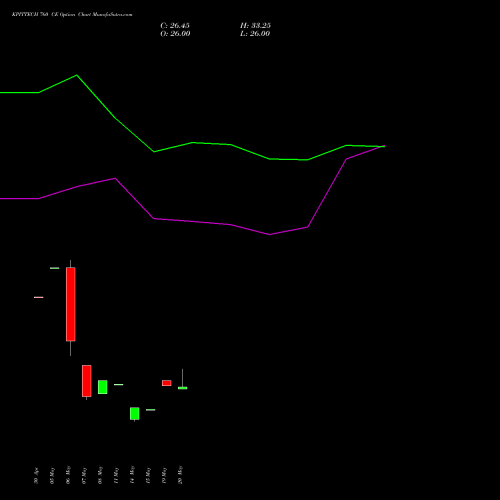
Task: Click the lowest point of the purple line
Action: (x=269, y=235)
